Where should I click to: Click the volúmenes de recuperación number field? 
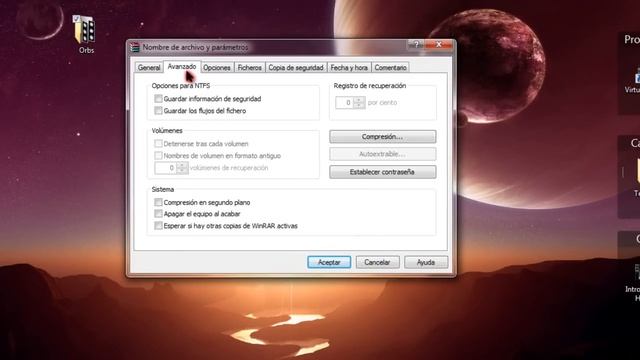[166, 168]
